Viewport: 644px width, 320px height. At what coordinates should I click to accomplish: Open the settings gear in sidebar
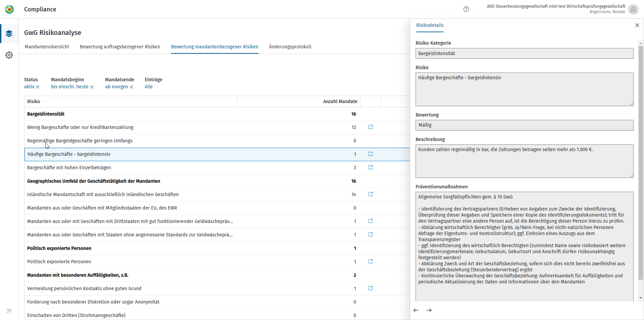coord(9,55)
